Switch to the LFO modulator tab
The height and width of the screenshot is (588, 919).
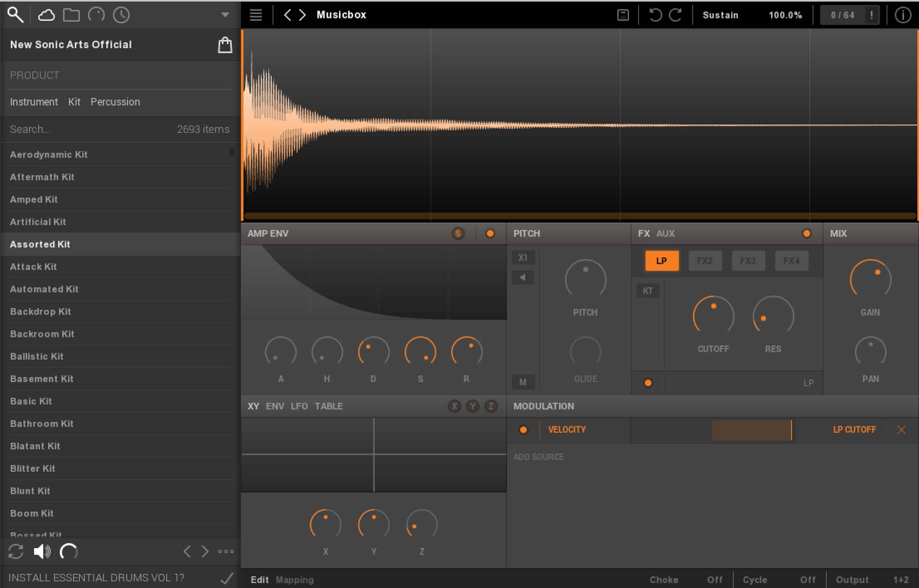[299, 406]
